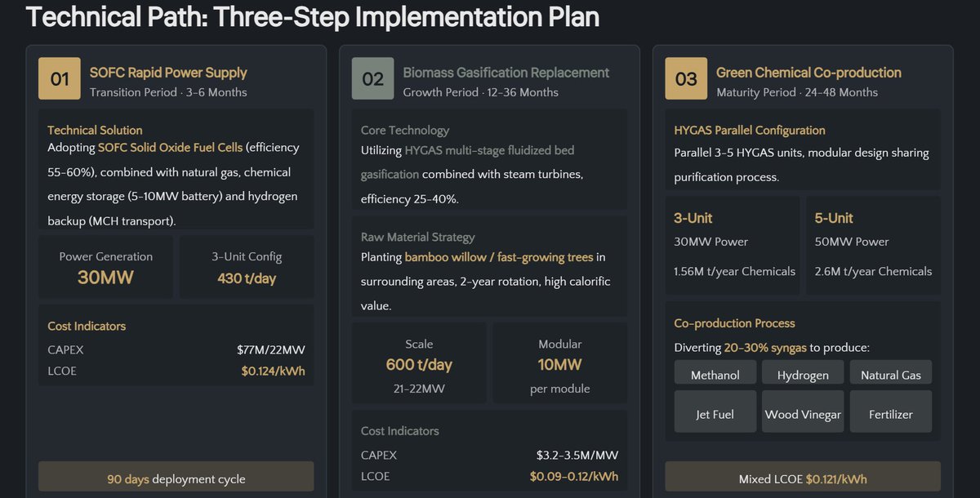Select the 3-Unit configuration card
The height and width of the screenshot is (498, 980).
coord(733,246)
